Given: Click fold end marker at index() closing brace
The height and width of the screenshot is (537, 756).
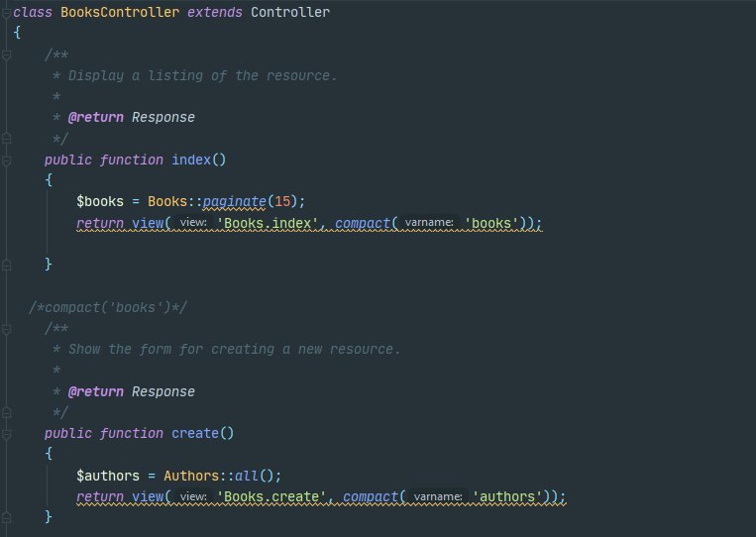Looking at the screenshot, I should (6, 265).
